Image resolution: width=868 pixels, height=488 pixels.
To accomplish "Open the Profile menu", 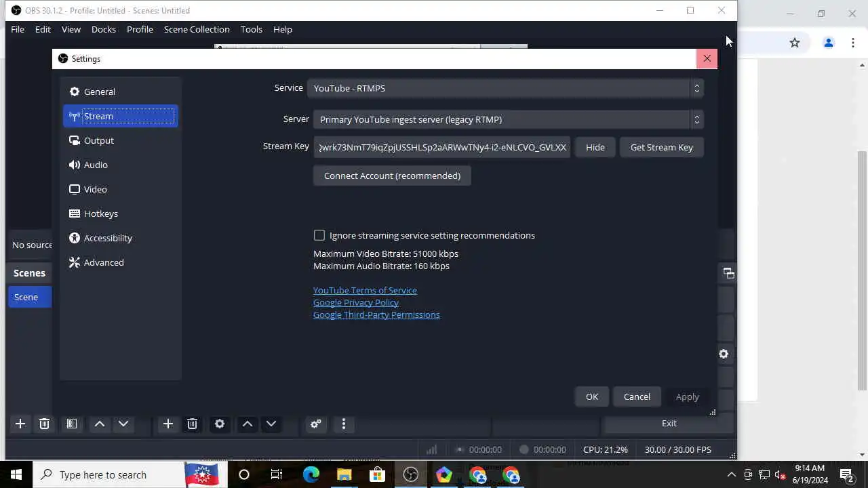I will point(140,29).
